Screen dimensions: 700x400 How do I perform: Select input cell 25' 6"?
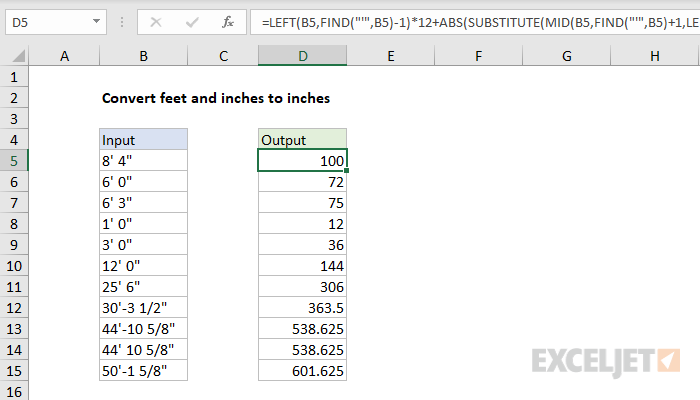[143, 287]
